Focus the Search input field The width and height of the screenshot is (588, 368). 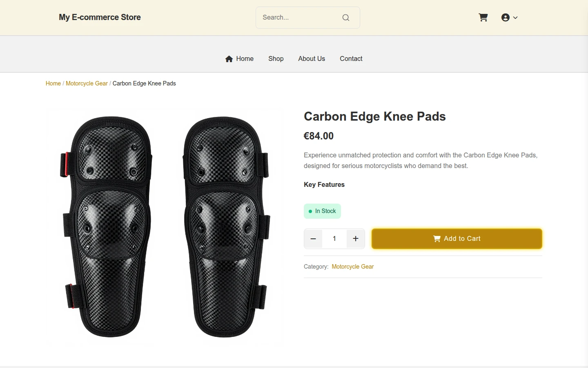[300, 18]
